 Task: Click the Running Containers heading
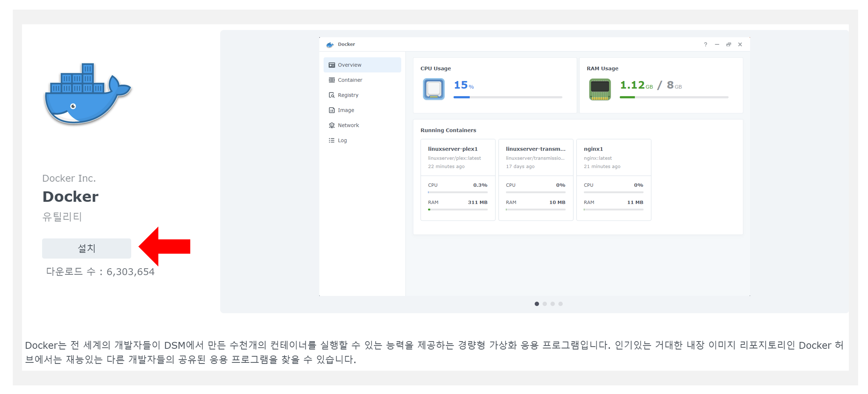click(448, 130)
